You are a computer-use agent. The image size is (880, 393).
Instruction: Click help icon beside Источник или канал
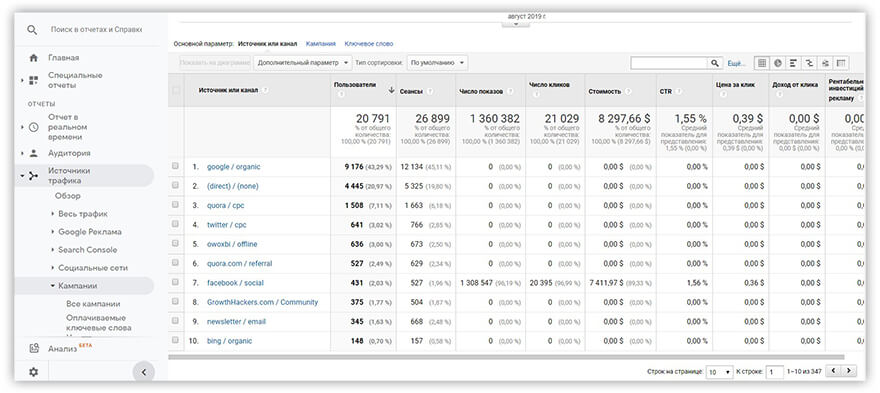[x=265, y=90]
